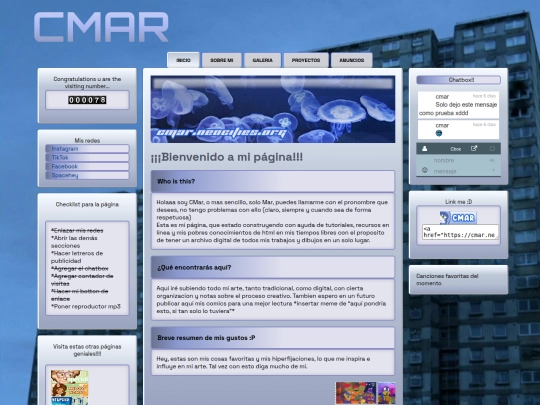Open chatbox pop-out window icon
The image size is (540, 405).
[474, 148]
